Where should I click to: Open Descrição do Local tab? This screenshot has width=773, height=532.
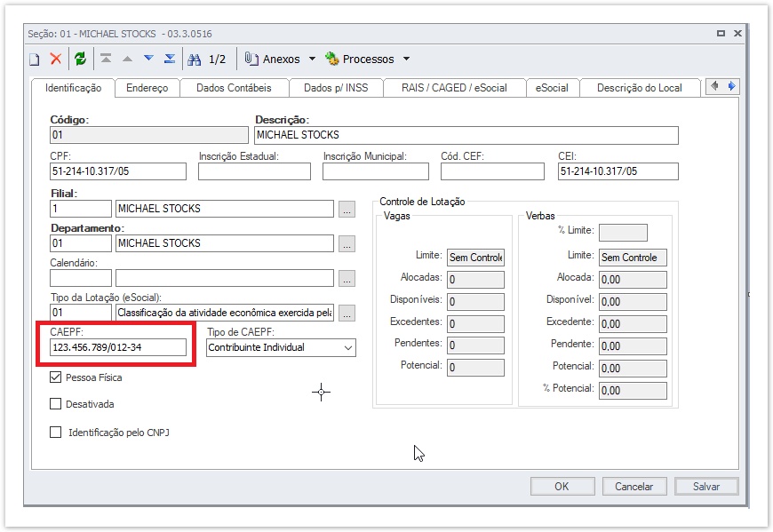pos(640,88)
